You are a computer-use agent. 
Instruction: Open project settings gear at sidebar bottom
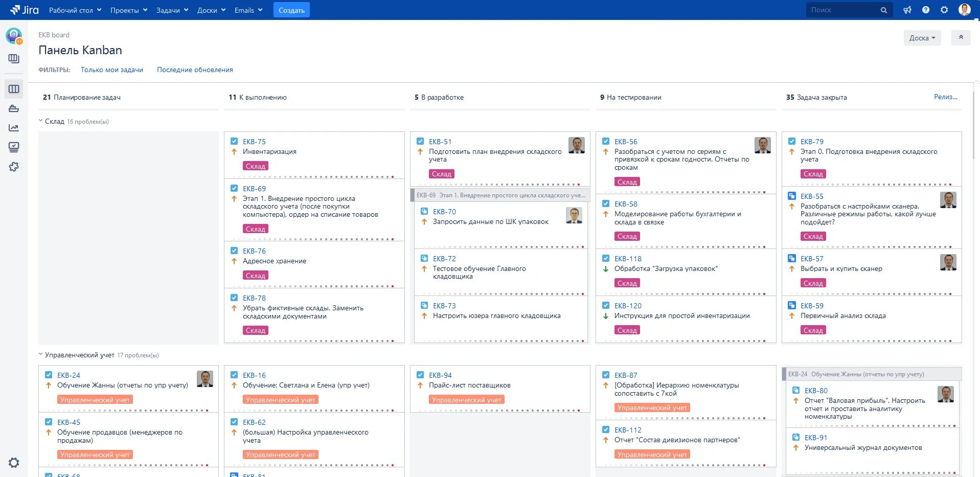[14, 463]
